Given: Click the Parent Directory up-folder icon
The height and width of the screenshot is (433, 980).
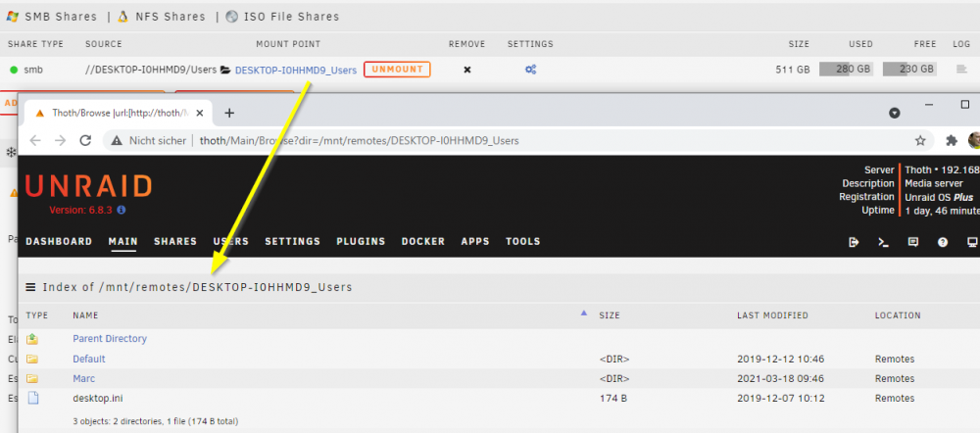Looking at the screenshot, I should pos(32,339).
